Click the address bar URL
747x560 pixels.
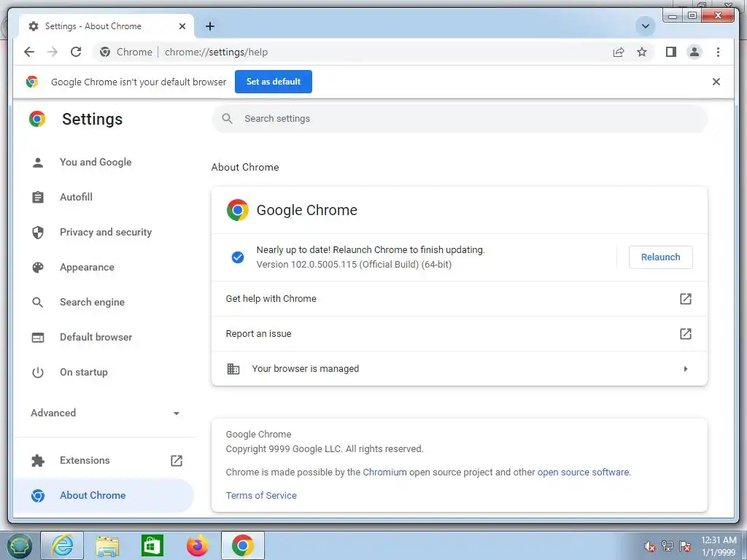(x=216, y=52)
